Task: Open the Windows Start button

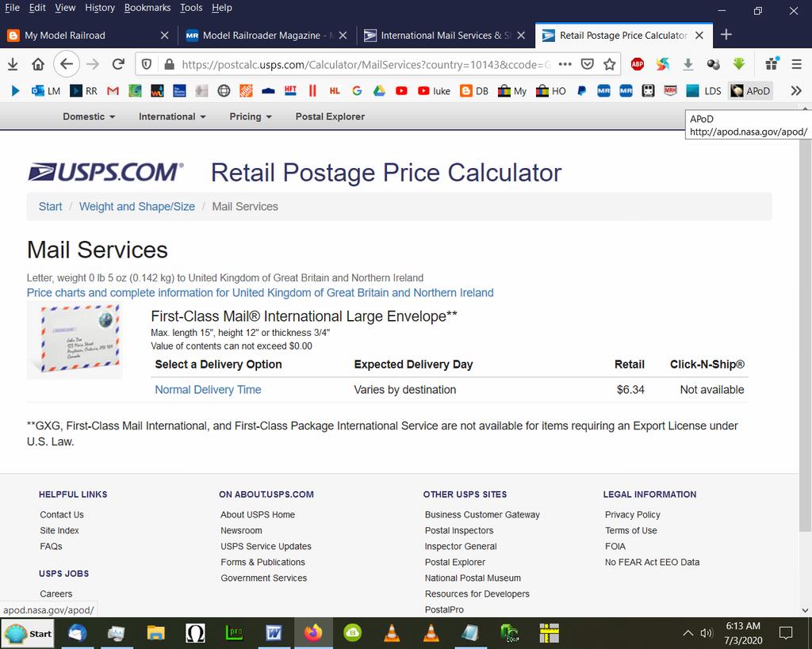Action: (28, 633)
